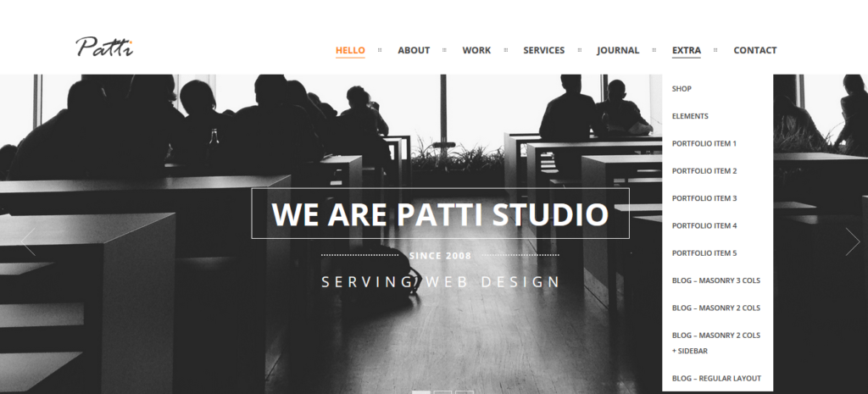
Task: Open the Journal page
Action: (x=618, y=50)
